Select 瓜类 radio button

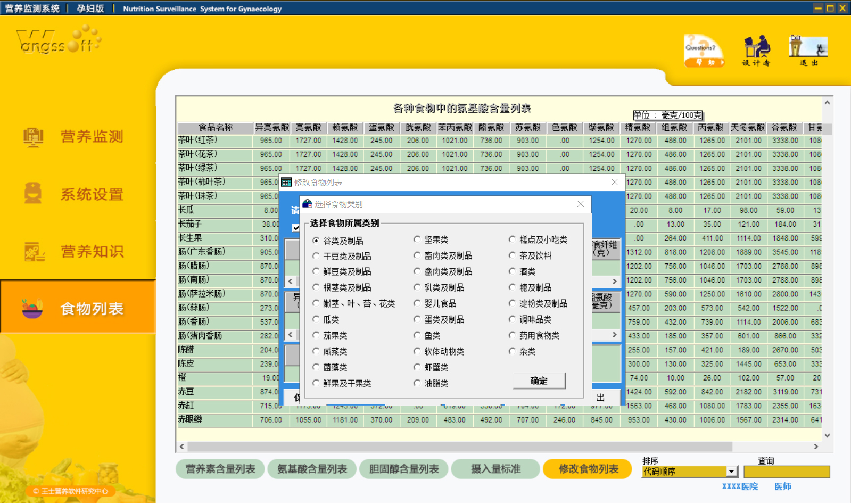(316, 319)
